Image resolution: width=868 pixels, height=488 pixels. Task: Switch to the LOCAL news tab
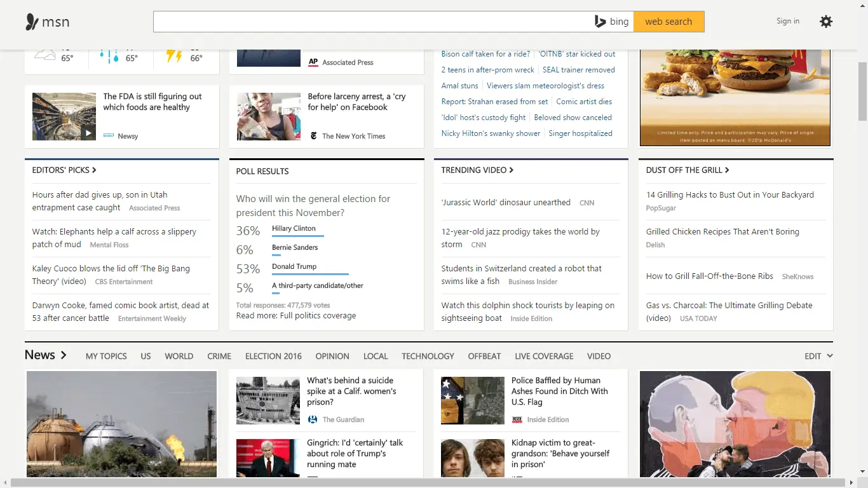pos(376,356)
